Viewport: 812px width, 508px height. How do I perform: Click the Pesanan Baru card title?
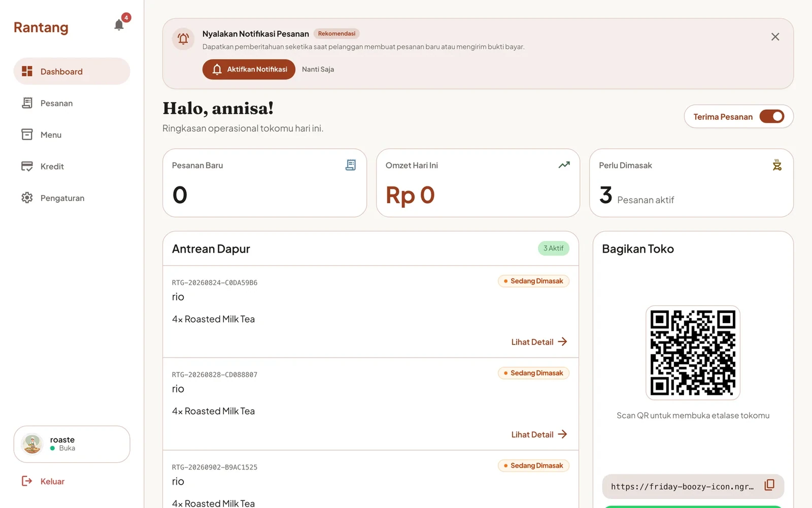click(x=197, y=166)
